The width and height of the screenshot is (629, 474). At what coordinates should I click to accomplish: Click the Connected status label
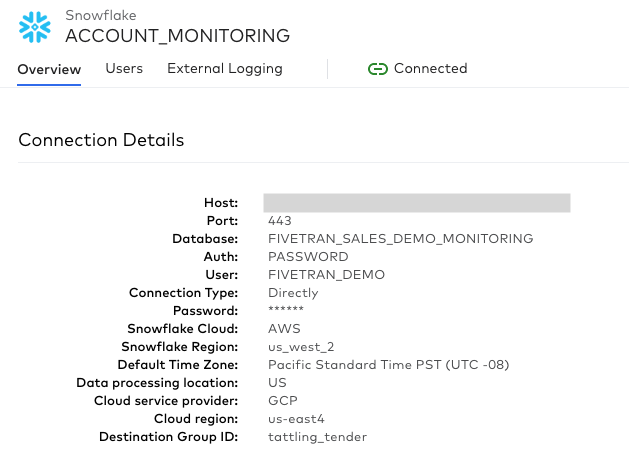point(430,68)
